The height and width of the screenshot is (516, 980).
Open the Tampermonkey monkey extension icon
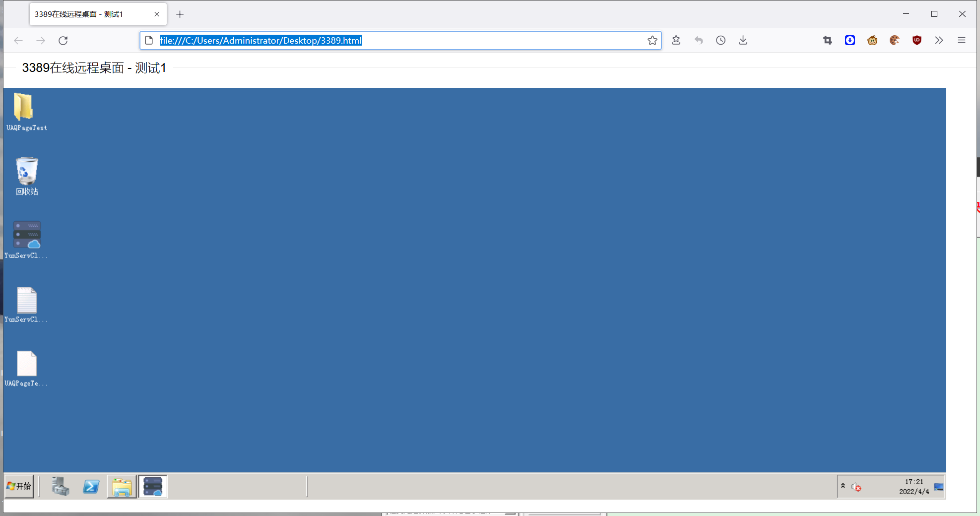click(x=872, y=40)
